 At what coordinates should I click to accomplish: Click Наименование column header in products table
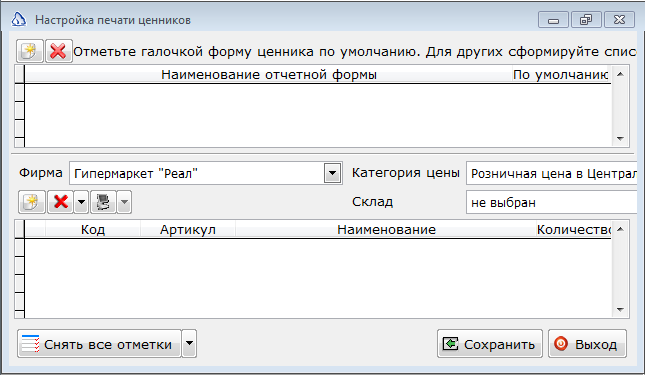(x=386, y=229)
